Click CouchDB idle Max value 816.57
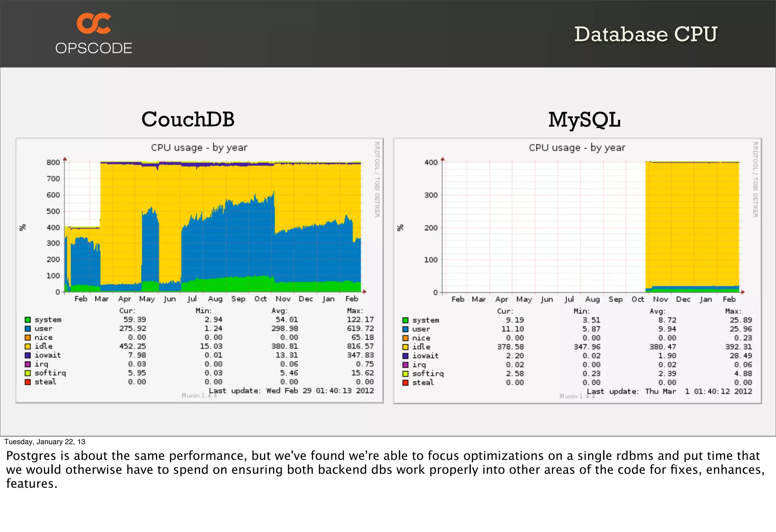776x532 pixels. pos(360,346)
